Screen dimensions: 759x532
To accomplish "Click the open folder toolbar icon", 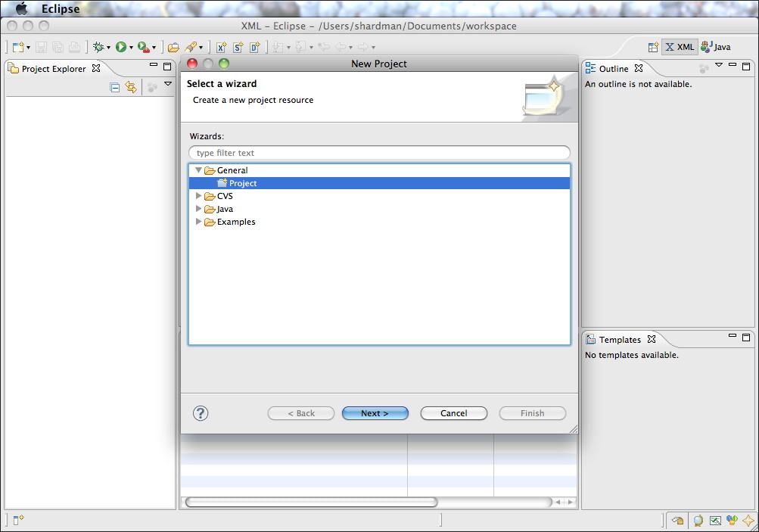I will 173,47.
